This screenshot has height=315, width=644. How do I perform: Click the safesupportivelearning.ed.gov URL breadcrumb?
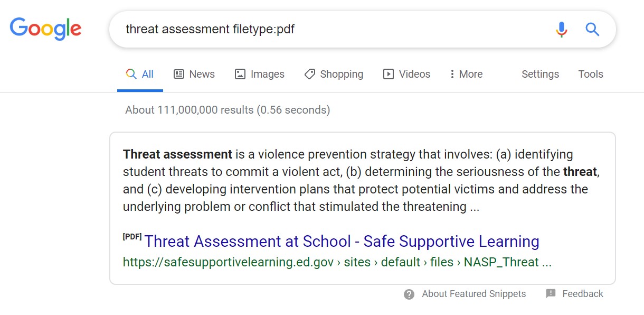(337, 262)
